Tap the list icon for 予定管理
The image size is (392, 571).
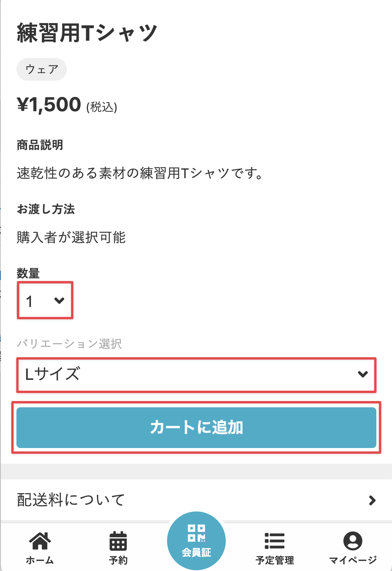tap(275, 541)
